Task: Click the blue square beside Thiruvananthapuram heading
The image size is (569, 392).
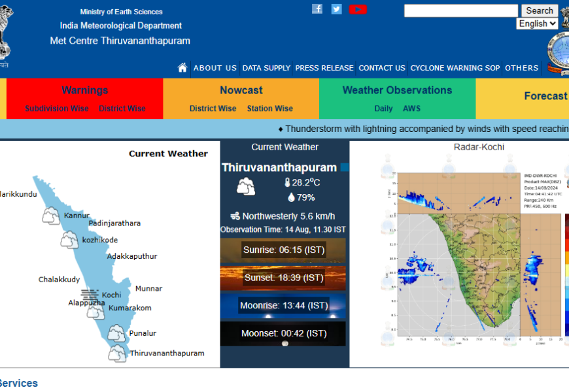Action: pos(345,168)
